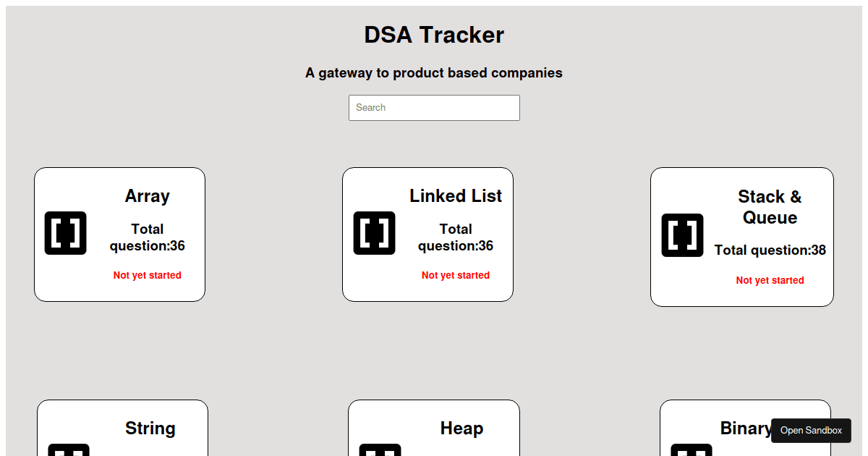Select the String topic card
This screenshot has height=456, width=868.
tap(123, 427)
